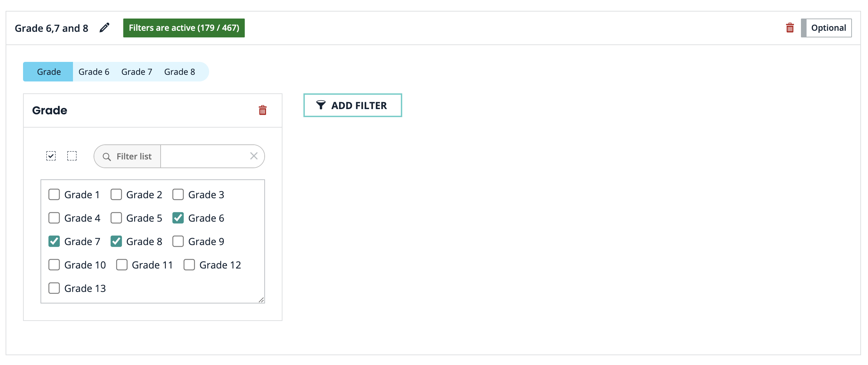
Task: Check the Grade 9 checkbox
Action: (x=178, y=242)
